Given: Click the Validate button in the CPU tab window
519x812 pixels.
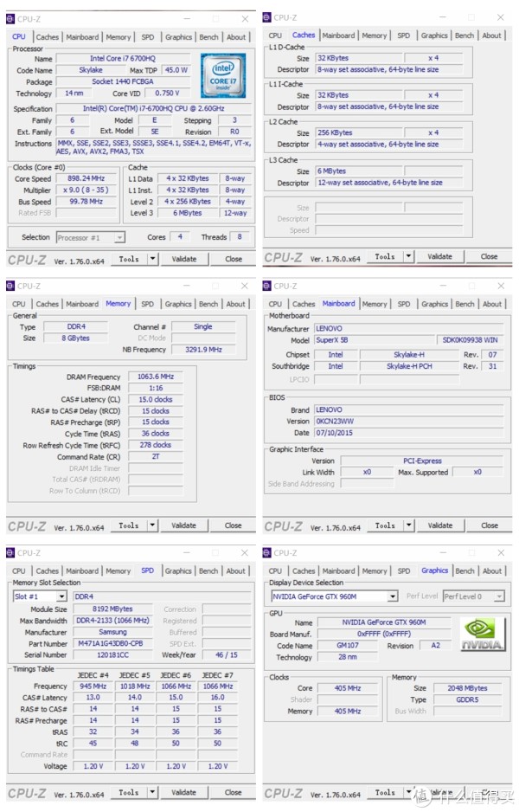Looking at the screenshot, I should coord(183,259).
